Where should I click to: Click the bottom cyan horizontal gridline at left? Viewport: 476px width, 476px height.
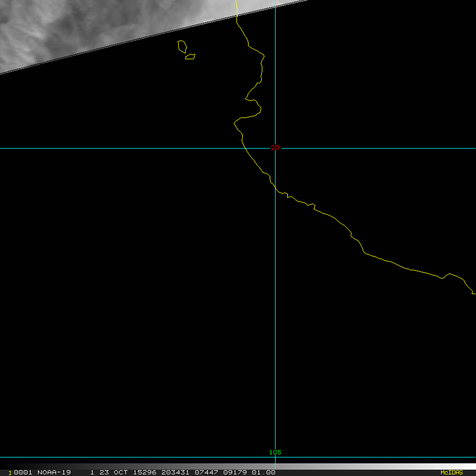click(53, 457)
